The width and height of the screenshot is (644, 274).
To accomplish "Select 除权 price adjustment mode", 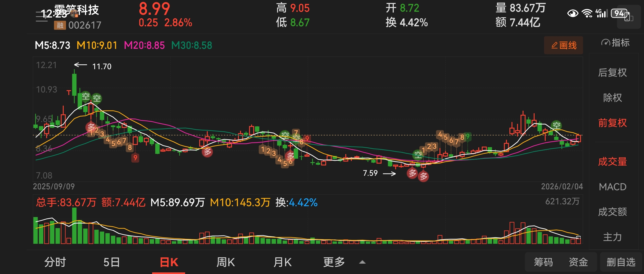I will pyautogui.click(x=612, y=98).
